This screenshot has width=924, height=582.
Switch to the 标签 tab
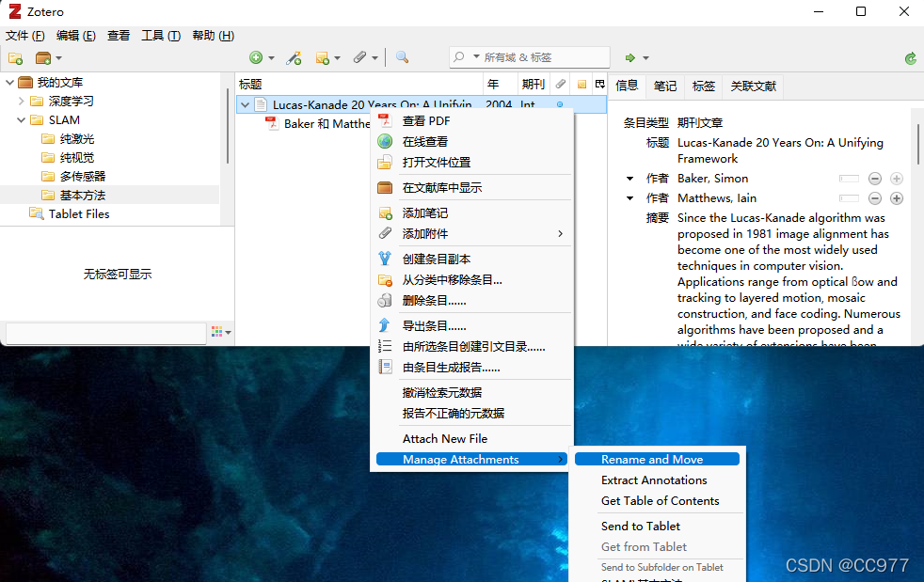703,86
